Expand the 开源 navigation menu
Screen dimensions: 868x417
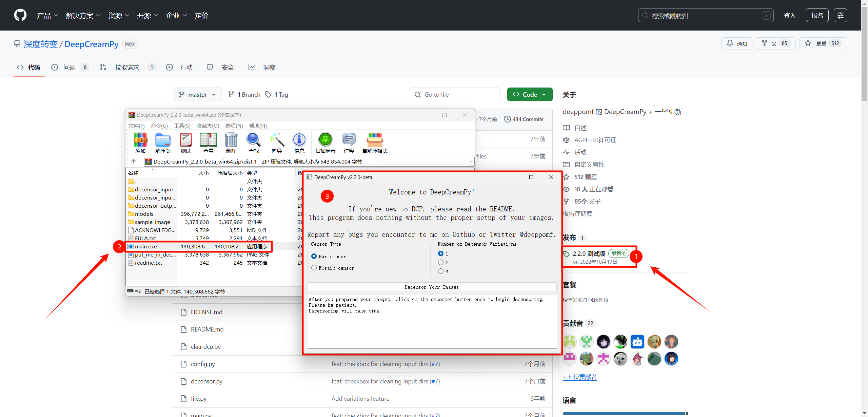(x=147, y=16)
